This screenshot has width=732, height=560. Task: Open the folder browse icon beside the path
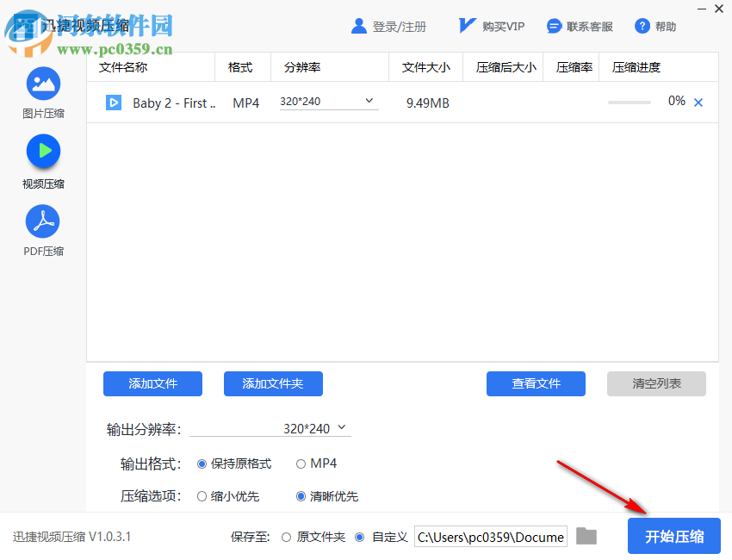[586, 536]
